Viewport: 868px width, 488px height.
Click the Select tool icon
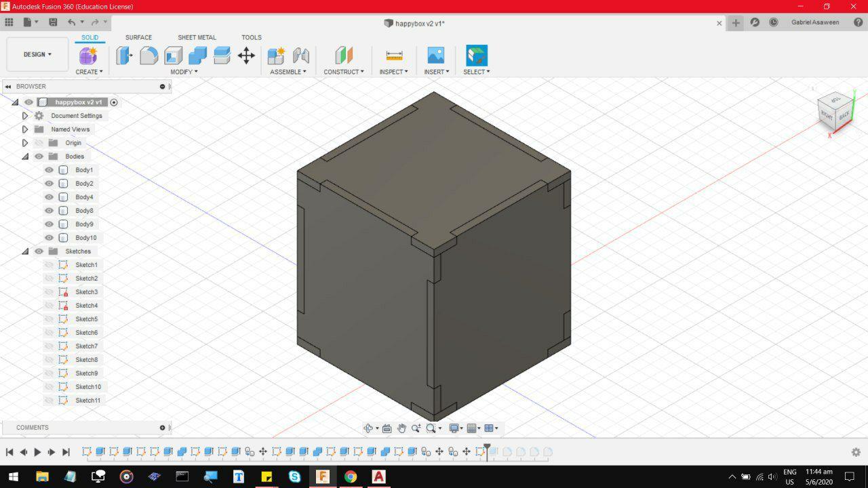[477, 56]
